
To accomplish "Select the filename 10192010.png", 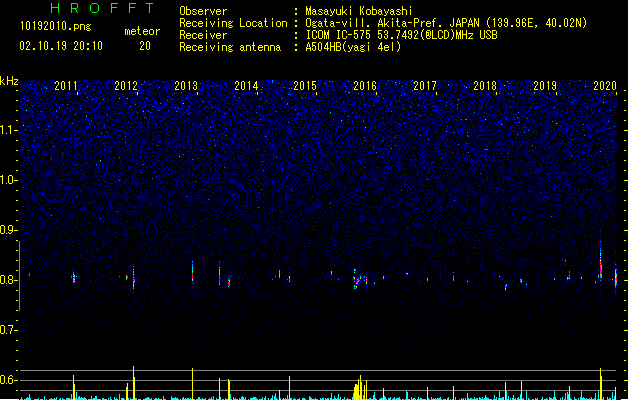I will (56, 27).
